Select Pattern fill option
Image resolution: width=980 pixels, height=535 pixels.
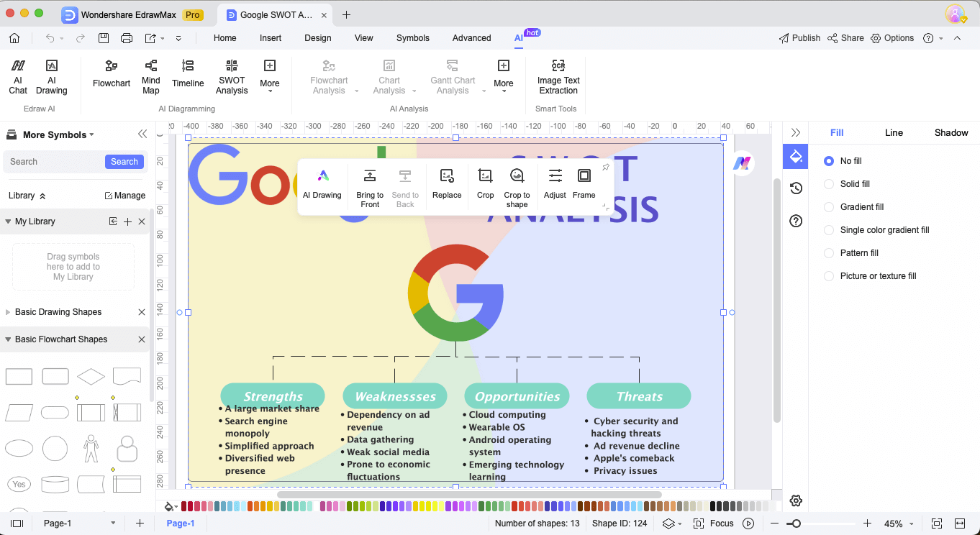850,253
